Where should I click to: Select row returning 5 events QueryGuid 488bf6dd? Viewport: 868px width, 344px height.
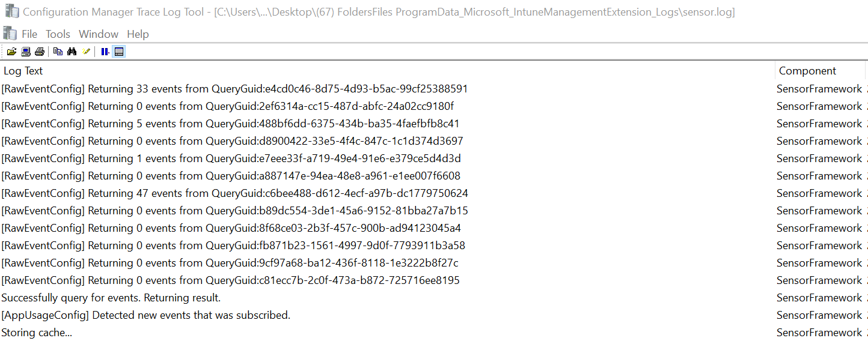coord(434,124)
